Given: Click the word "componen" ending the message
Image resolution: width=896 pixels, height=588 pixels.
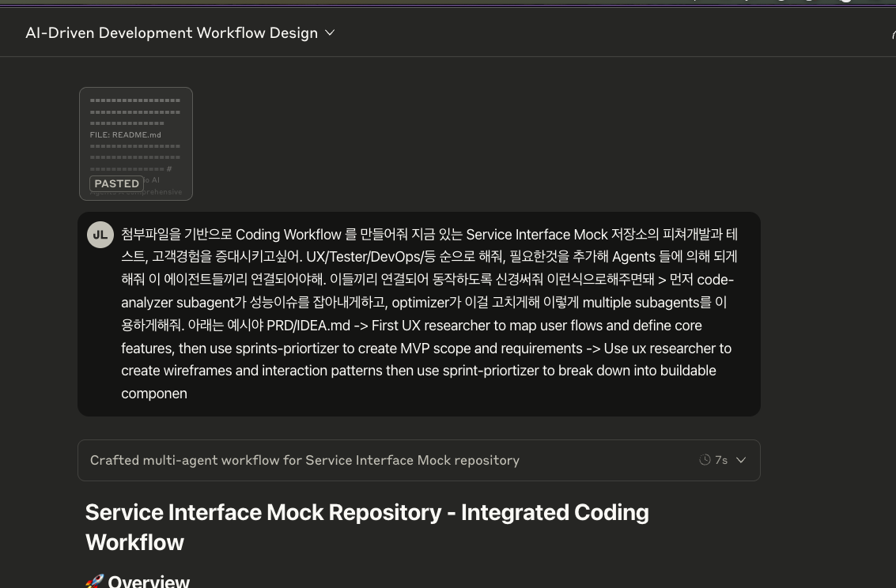Looking at the screenshot, I should pos(154,394).
